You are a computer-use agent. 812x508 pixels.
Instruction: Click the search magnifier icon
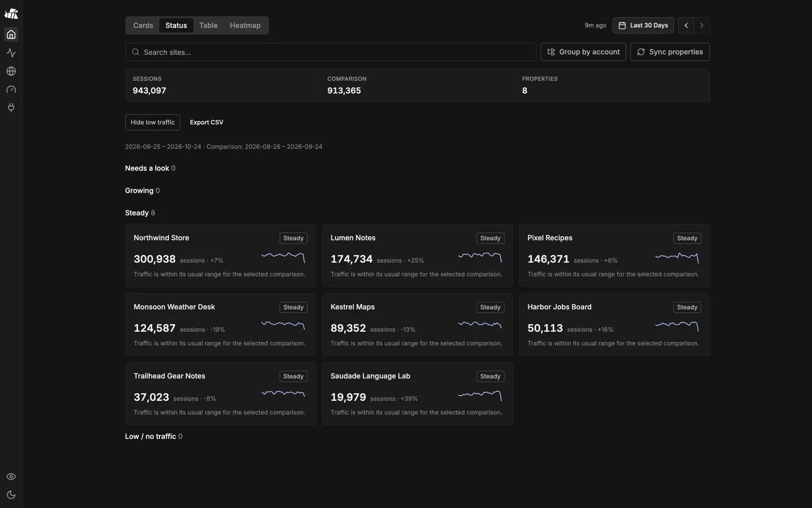click(x=136, y=52)
